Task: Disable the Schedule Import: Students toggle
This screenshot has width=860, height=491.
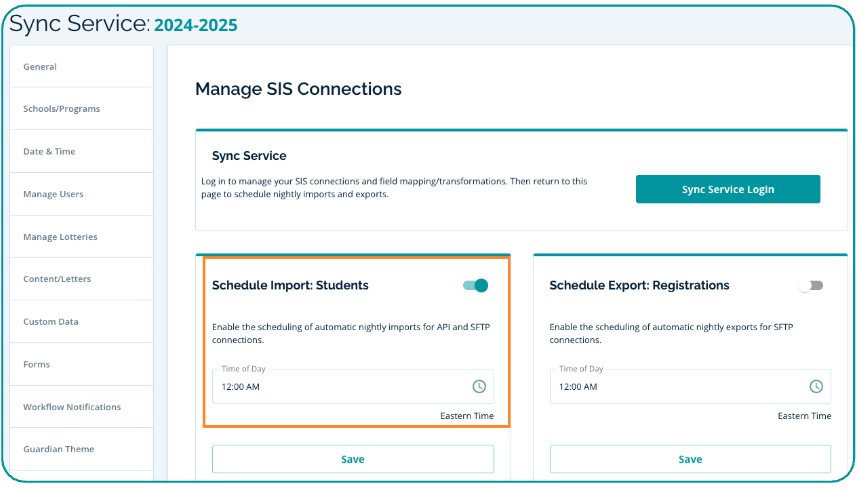Action: click(476, 286)
